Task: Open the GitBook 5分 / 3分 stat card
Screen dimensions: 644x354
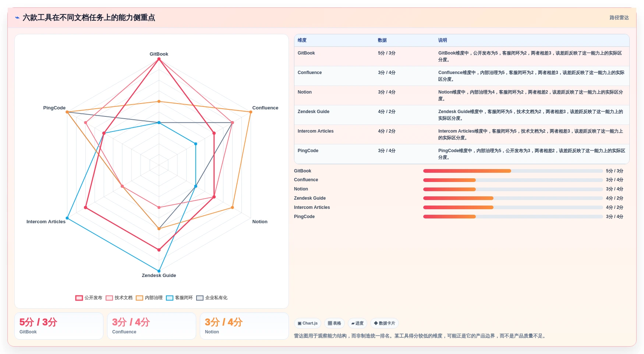Action: 59,326
